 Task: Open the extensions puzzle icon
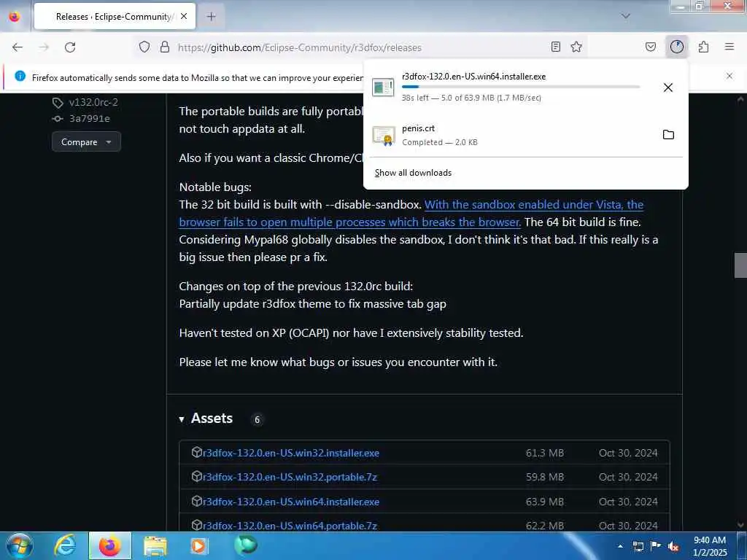[704, 47]
